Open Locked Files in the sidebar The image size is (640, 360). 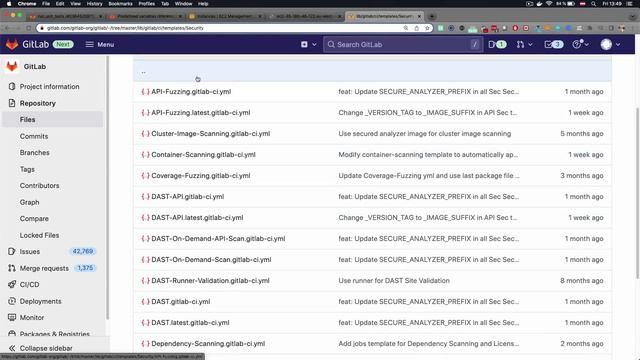click(x=40, y=235)
